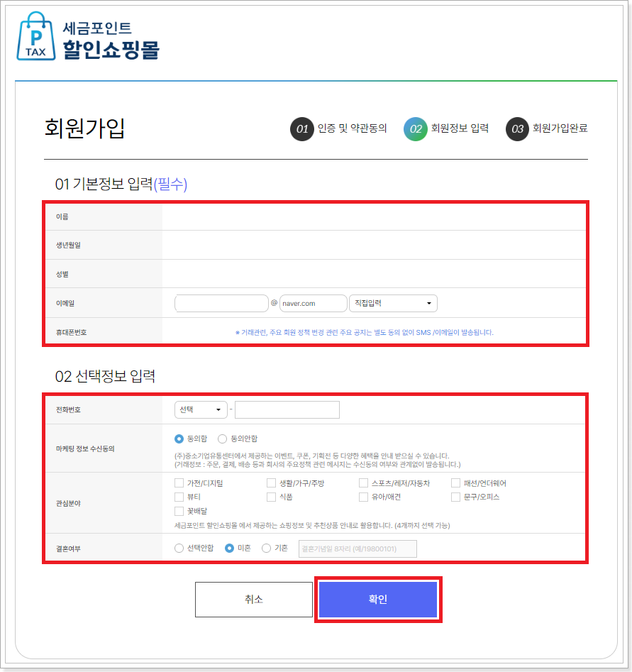Check the 뷰티 interest checkbox
Viewport: 632px width, 672px height.
coord(178,497)
